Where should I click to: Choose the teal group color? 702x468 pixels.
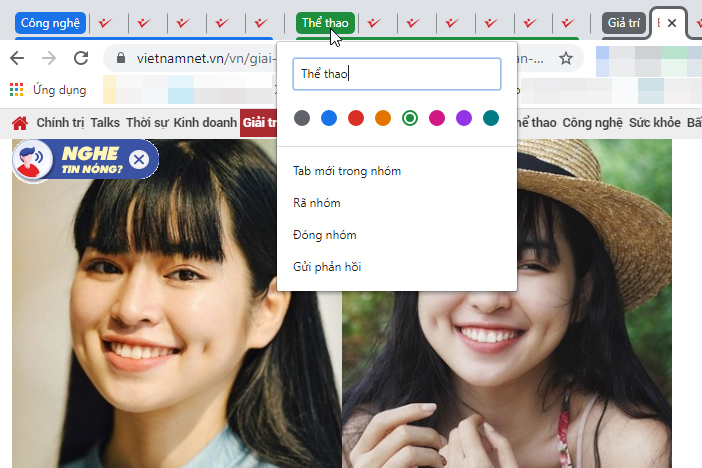tap(491, 118)
